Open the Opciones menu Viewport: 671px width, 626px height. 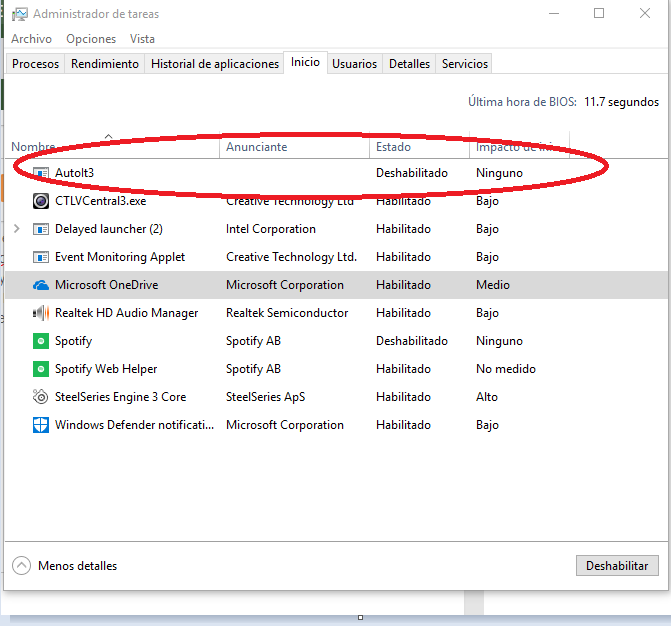[x=91, y=39]
